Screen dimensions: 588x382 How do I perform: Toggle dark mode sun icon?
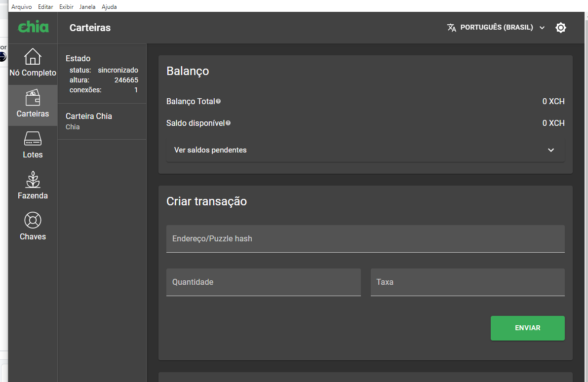(x=560, y=27)
